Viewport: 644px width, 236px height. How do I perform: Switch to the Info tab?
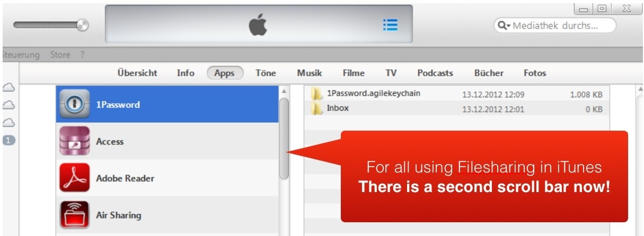[186, 73]
